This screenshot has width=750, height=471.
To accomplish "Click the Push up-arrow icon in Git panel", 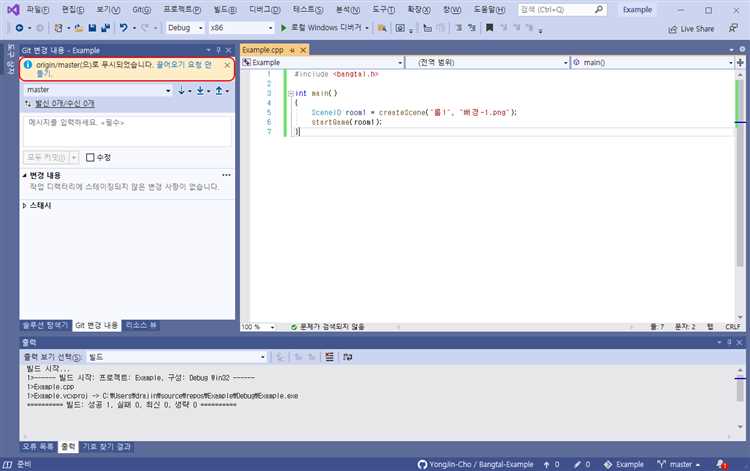I will 219,90.
